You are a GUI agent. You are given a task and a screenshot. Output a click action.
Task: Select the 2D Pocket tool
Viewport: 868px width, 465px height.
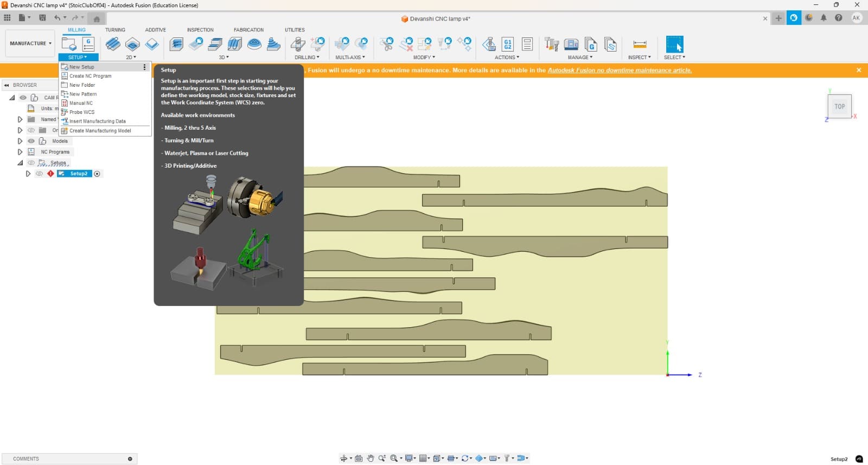[132, 44]
